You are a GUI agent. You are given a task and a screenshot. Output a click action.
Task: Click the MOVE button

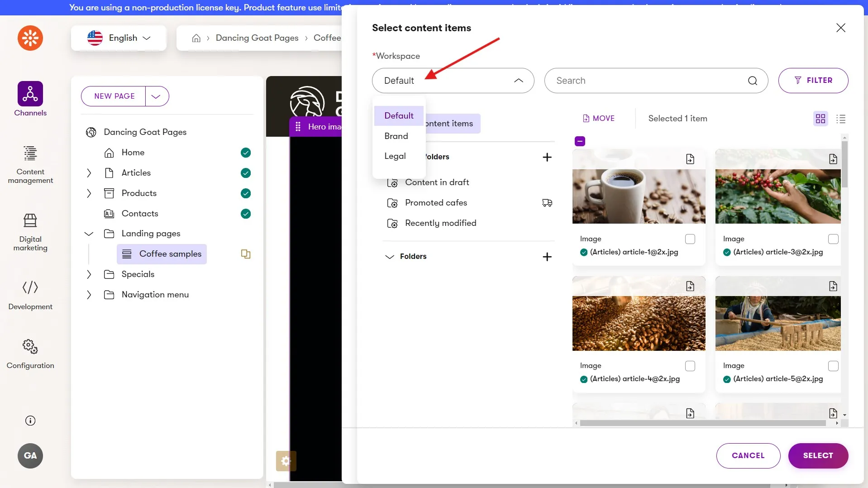[598, 119]
